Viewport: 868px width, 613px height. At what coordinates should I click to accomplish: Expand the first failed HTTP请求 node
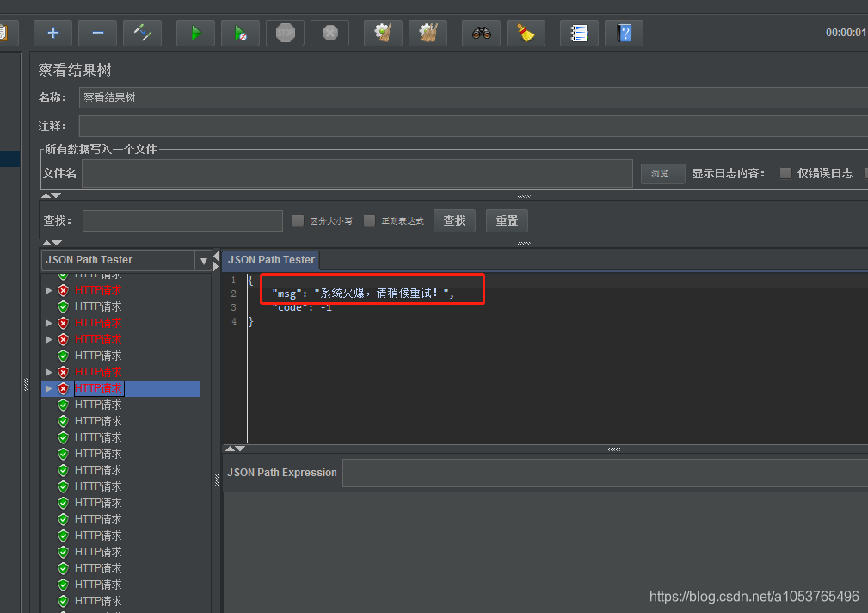(50, 291)
